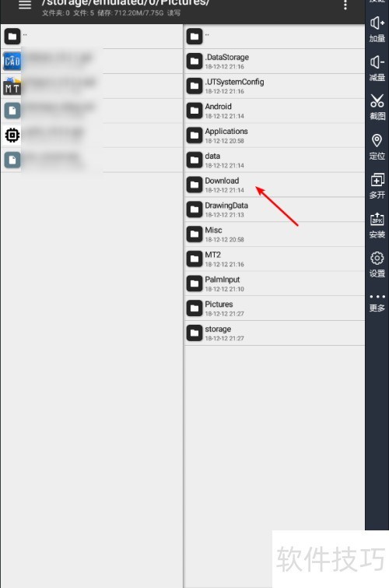Open the Download folder
The height and width of the screenshot is (588, 389).
coord(275,185)
